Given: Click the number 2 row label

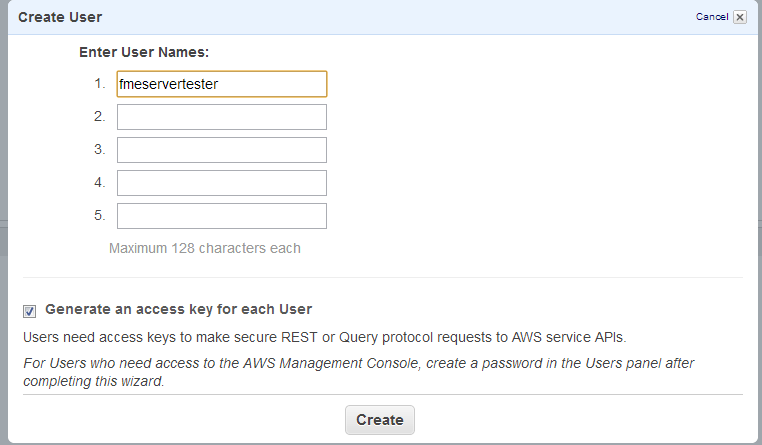Looking at the screenshot, I should pyautogui.click(x=100, y=117).
